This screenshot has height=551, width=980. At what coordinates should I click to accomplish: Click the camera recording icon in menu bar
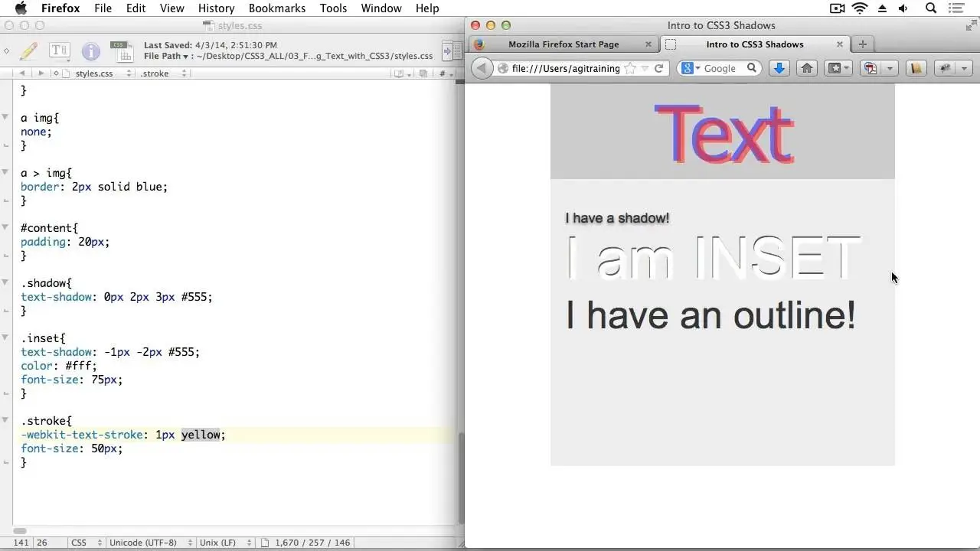837,8
